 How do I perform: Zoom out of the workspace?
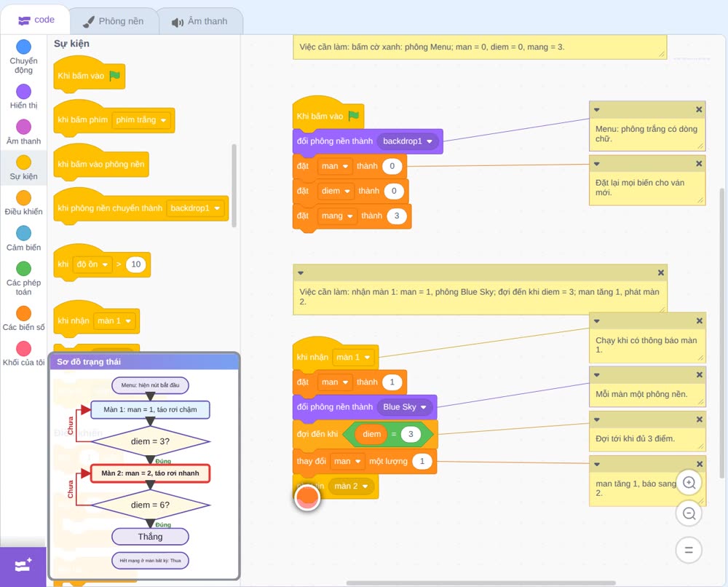click(x=689, y=513)
